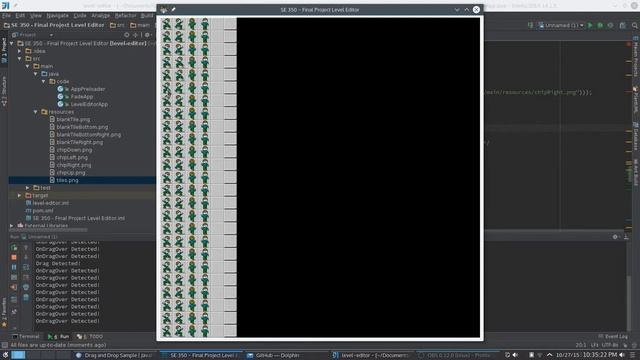This screenshot has width=640, height=360.
Task: Open the Event Log button in status bar
Action: pos(613,336)
